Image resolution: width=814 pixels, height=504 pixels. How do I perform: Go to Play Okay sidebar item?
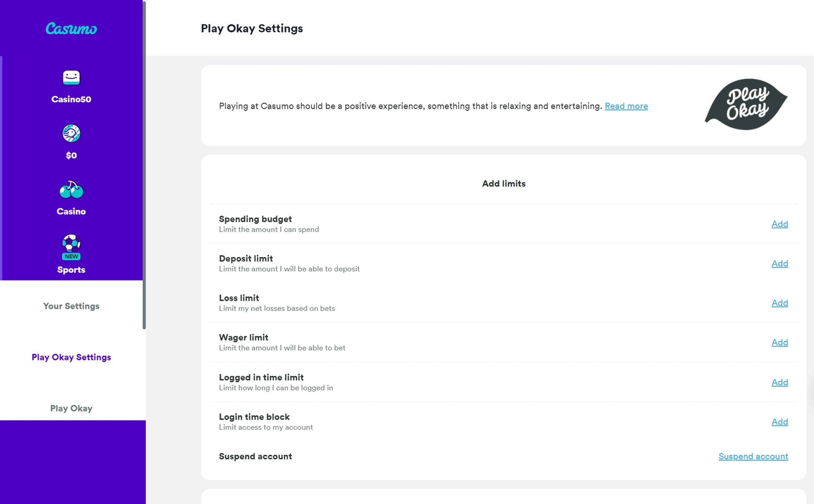[71, 408]
